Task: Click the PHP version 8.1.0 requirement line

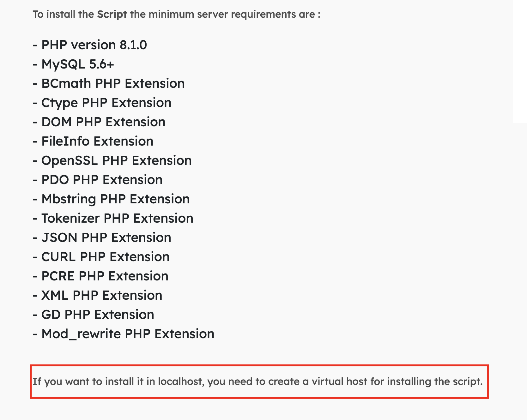Action: (90, 45)
